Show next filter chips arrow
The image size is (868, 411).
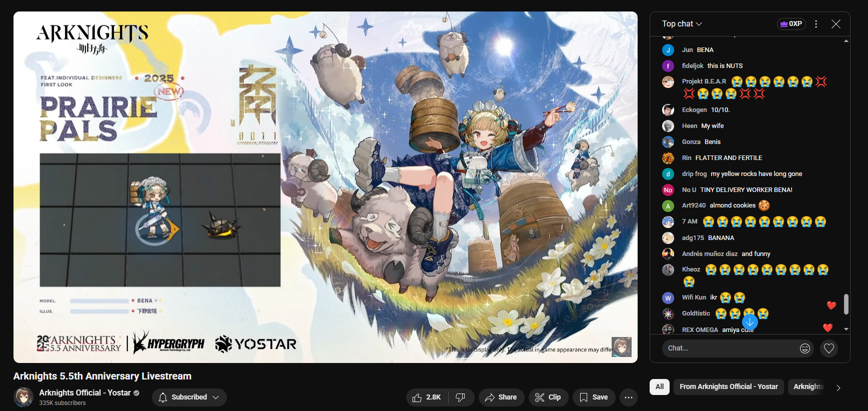click(x=839, y=387)
